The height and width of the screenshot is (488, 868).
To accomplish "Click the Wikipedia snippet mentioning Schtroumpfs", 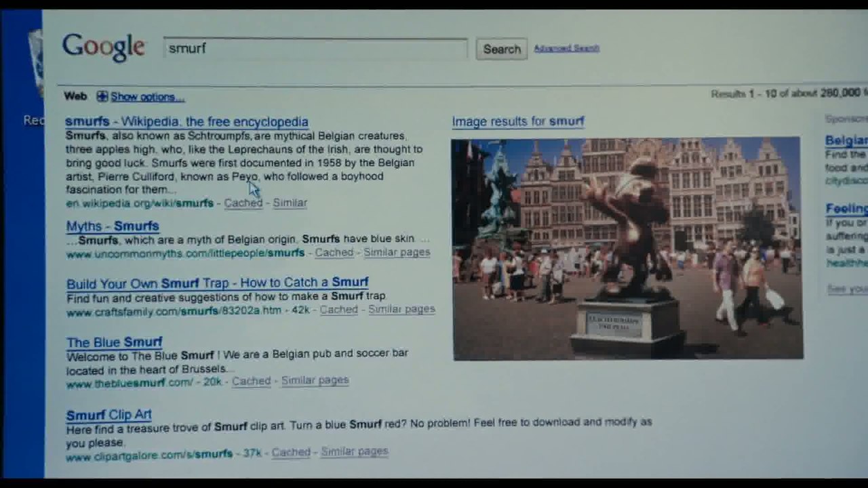I will pos(244,163).
